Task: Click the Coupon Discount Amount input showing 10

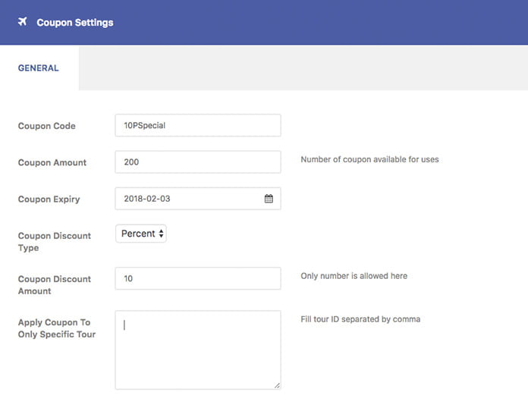Action: pos(197,278)
